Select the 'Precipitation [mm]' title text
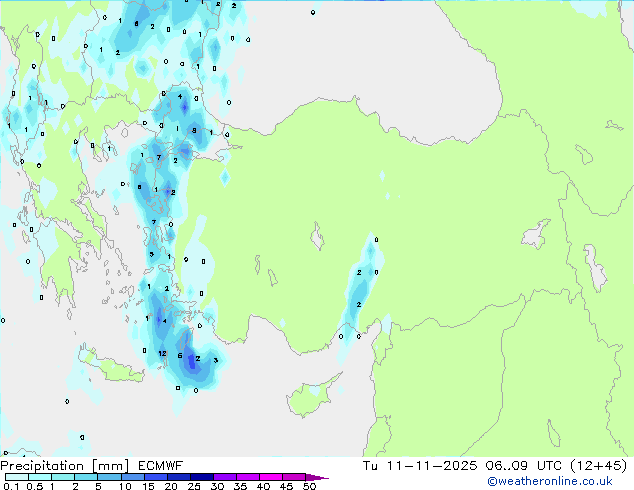The height and width of the screenshot is (490, 634). 65,466
